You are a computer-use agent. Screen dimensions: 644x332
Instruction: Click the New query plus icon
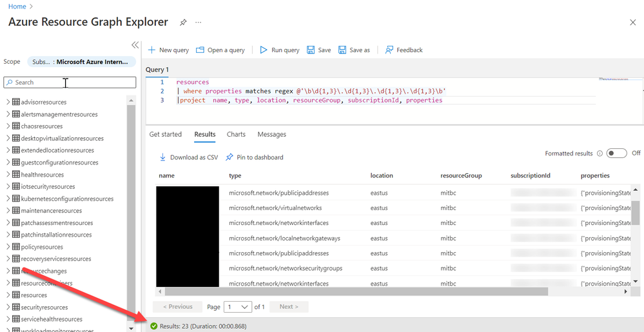coord(151,50)
